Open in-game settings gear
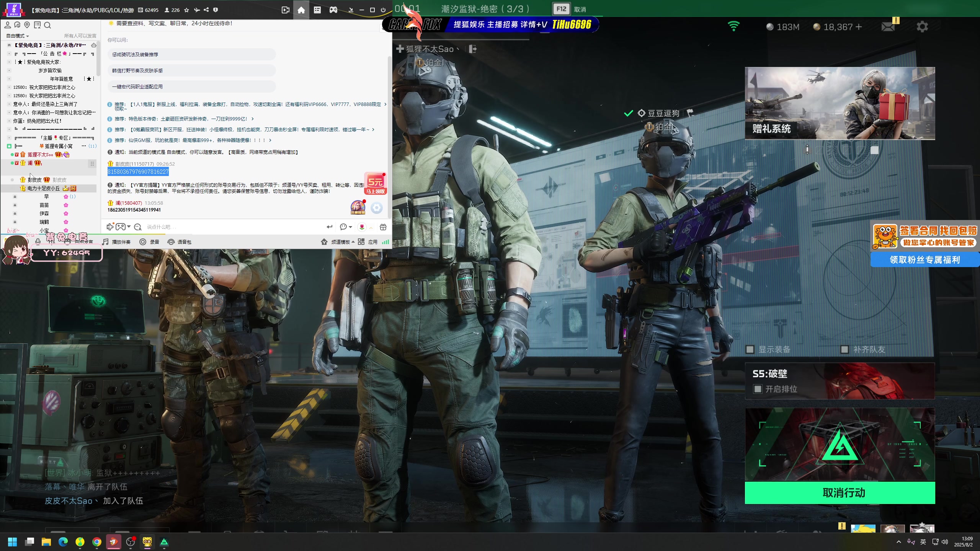This screenshot has height=551, width=980. coord(922,27)
